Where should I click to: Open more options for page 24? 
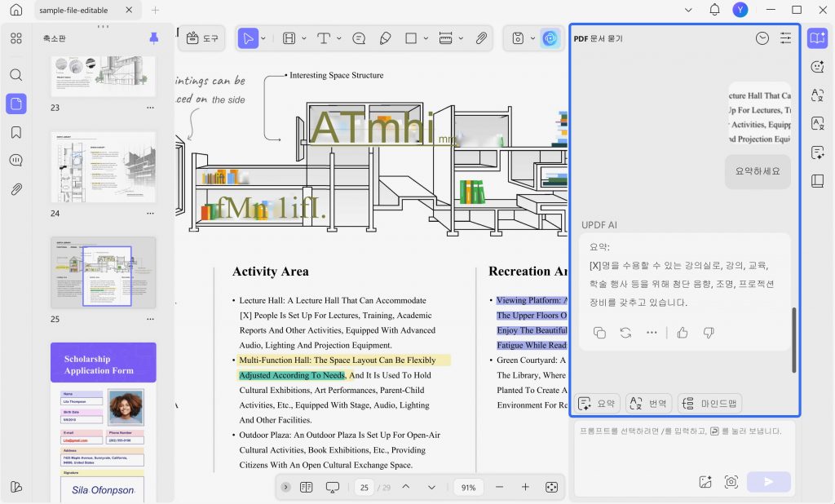point(150,213)
